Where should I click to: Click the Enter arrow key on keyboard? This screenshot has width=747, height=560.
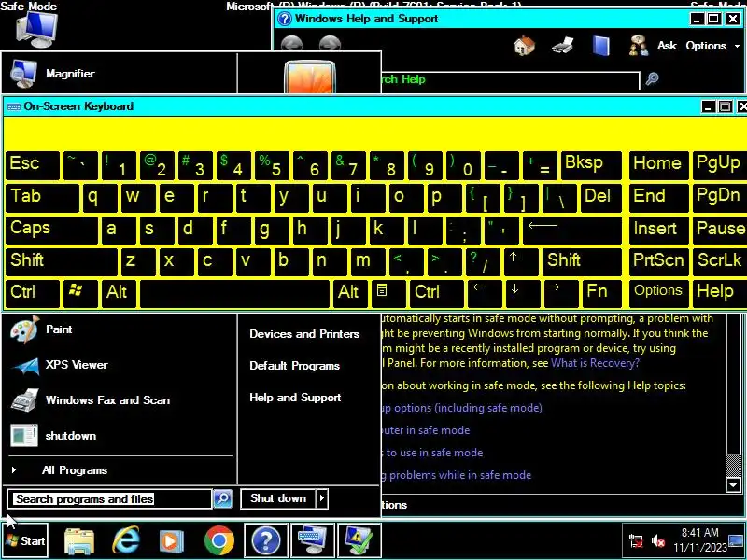coord(572,230)
